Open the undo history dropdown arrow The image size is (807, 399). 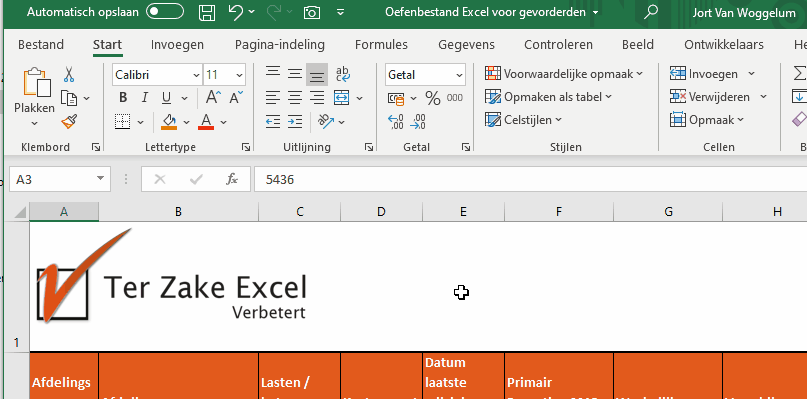pyautogui.click(x=251, y=12)
